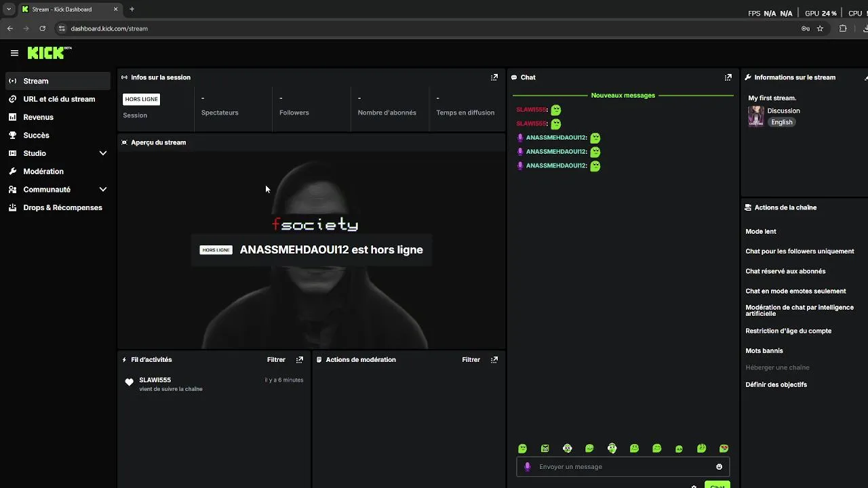Open a new browser tab
Image resolution: width=868 pixels, height=488 pixels.
point(132,9)
